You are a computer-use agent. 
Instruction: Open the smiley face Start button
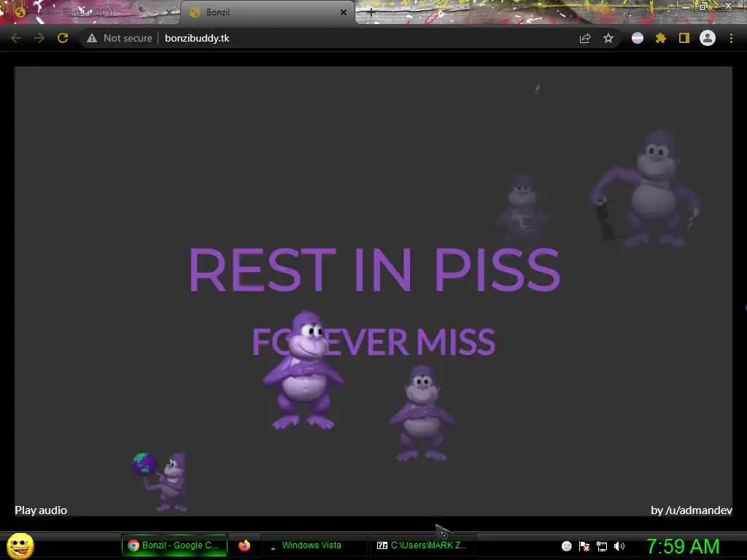click(20, 545)
